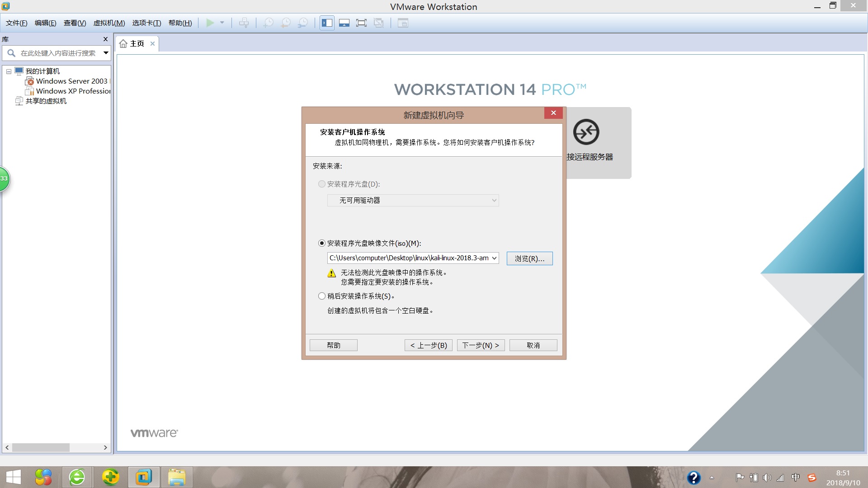Click the warning icon beside detection message

332,273
